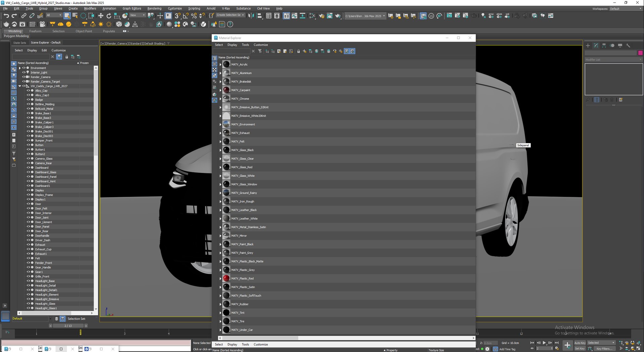
Task: Open the Modify tab in command panel
Action: 596,45
